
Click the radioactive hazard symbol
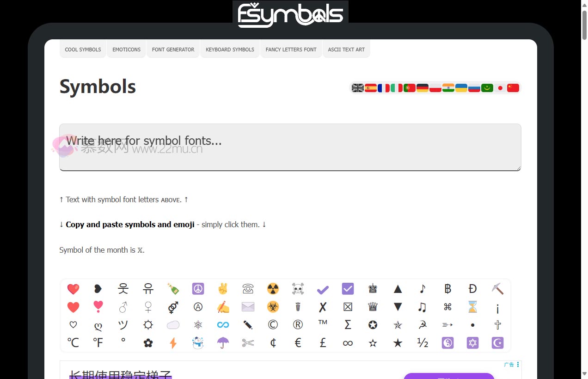pyautogui.click(x=273, y=289)
